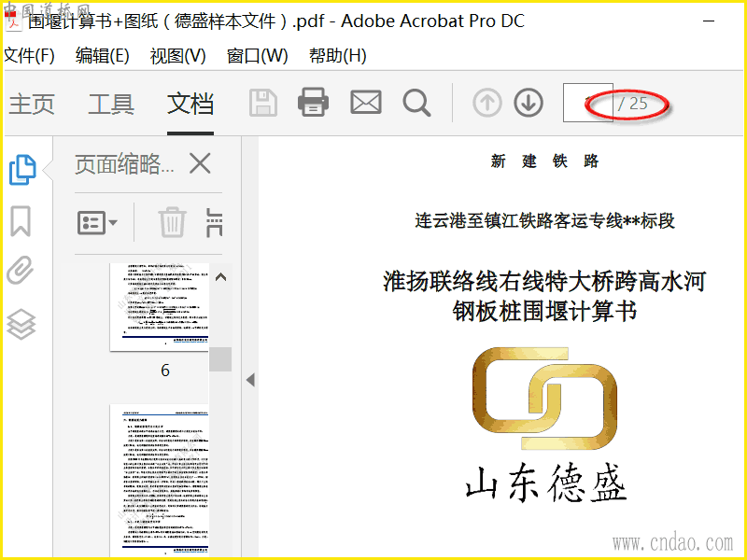Open thumbnail options dropdown menu

(97, 222)
